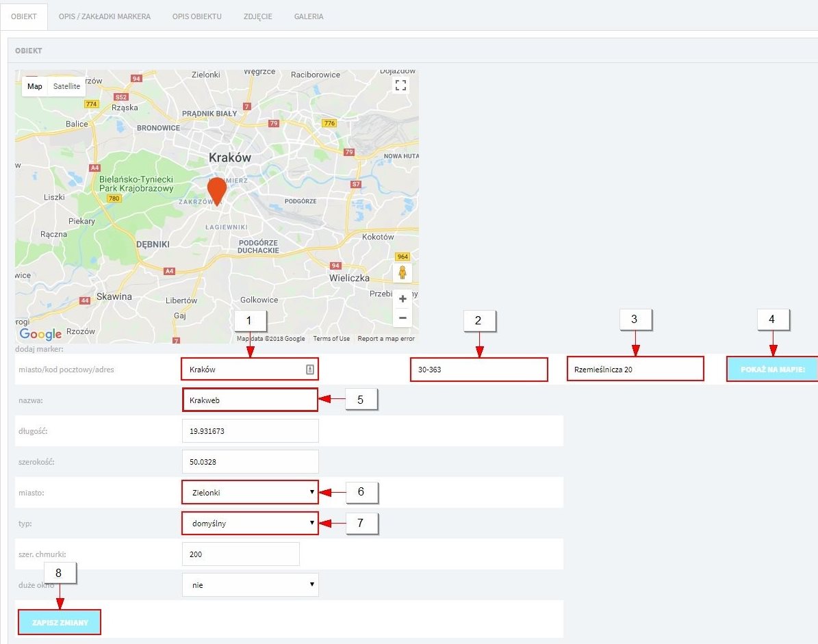Click the 776 road shield on map
This screenshot has width=818, height=644.
click(329, 123)
